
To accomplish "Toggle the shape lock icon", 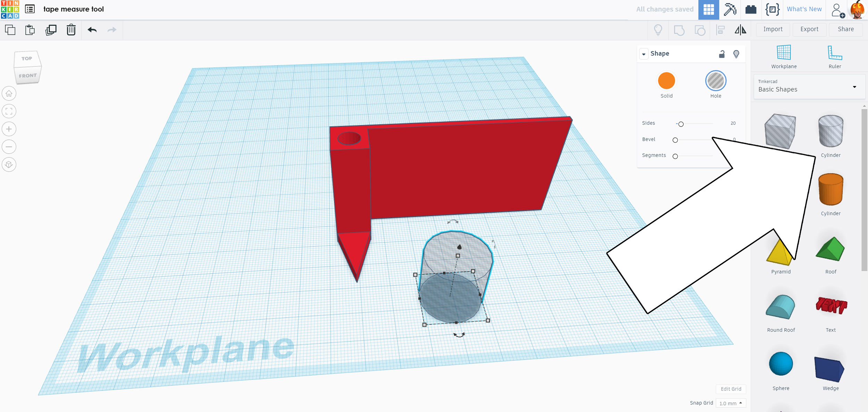I will [722, 54].
